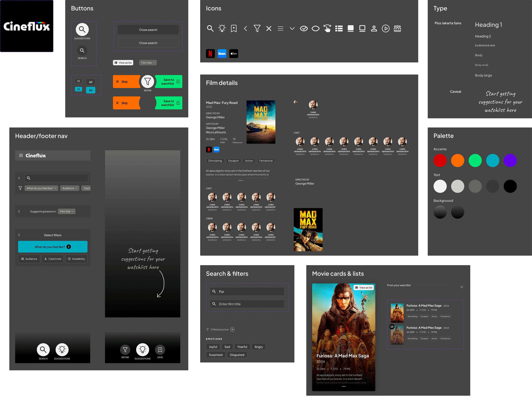532x397 pixels.
Task: Open the Mad Max Fury Road poster thumbnail
Action: point(261,122)
